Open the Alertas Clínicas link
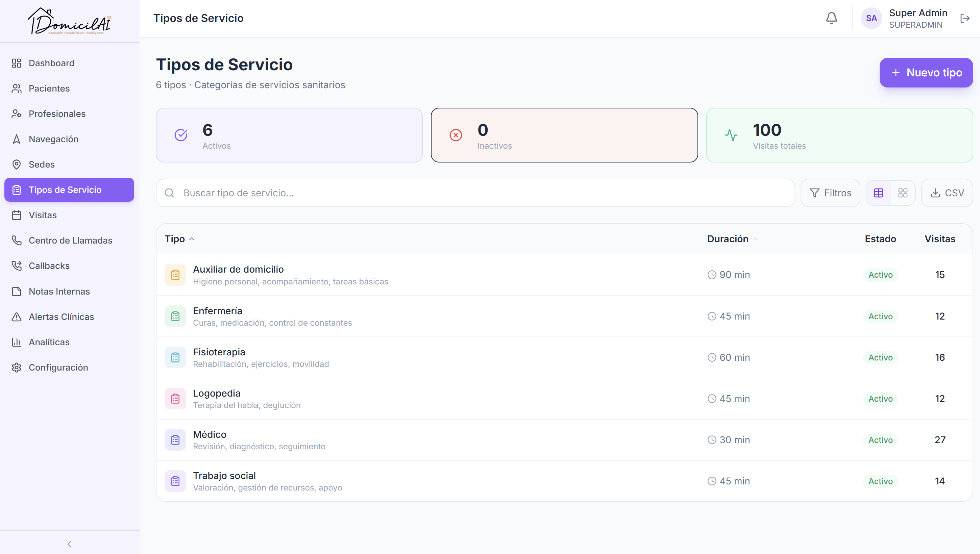 (x=69, y=317)
